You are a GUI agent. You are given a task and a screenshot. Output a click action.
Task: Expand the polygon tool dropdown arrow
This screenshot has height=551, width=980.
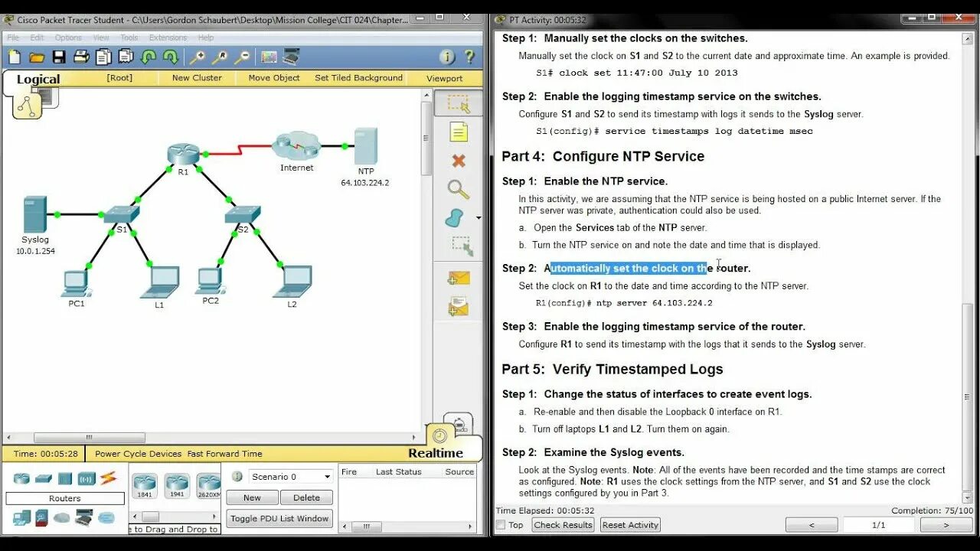point(479,218)
